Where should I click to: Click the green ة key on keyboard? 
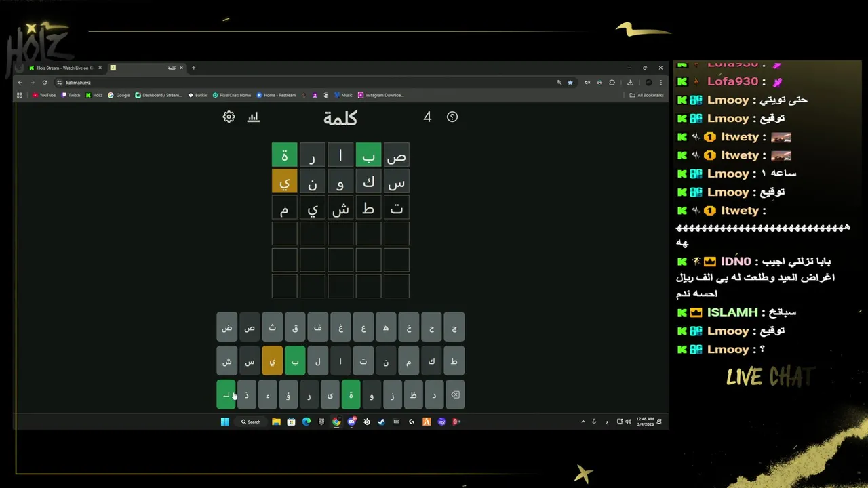351,395
